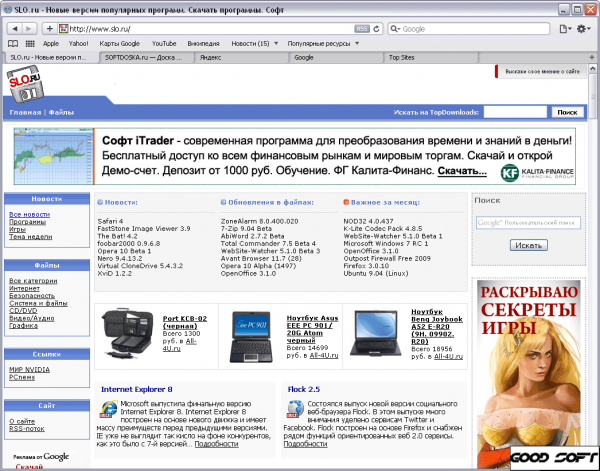Viewport: 600px width, 471px height.
Task: Open the Безопасность sidebar link
Action: click(32, 296)
